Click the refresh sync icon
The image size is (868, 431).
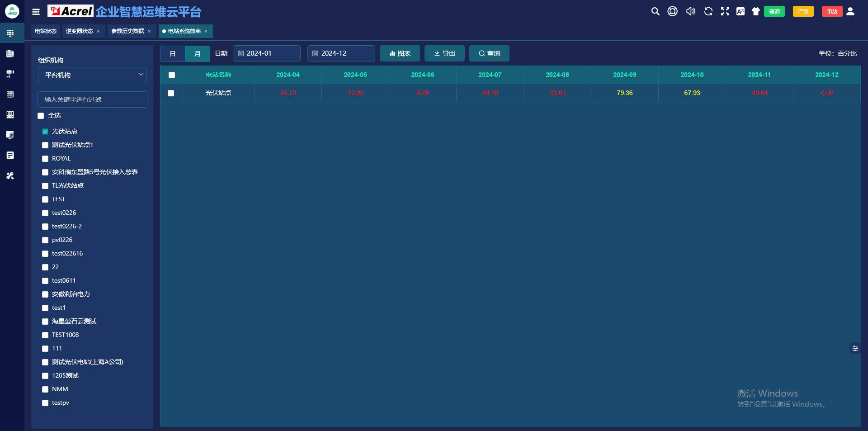pyautogui.click(x=708, y=11)
